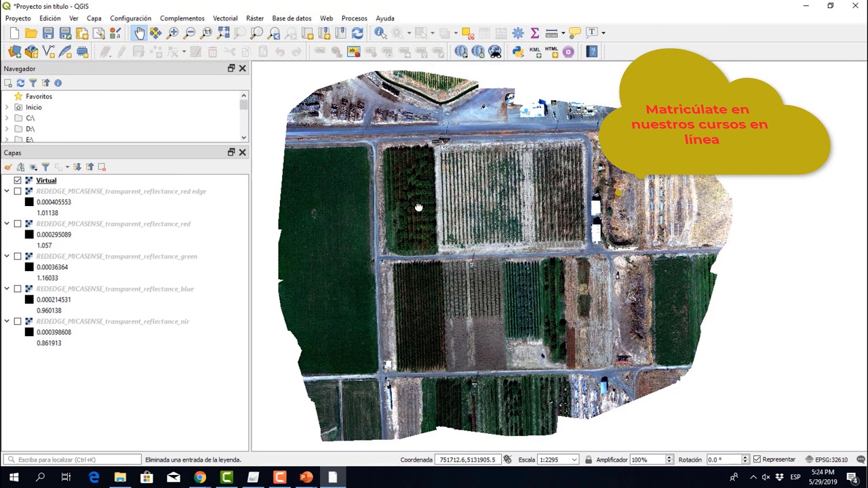Toggle the scale lock padlock icon

(x=588, y=460)
